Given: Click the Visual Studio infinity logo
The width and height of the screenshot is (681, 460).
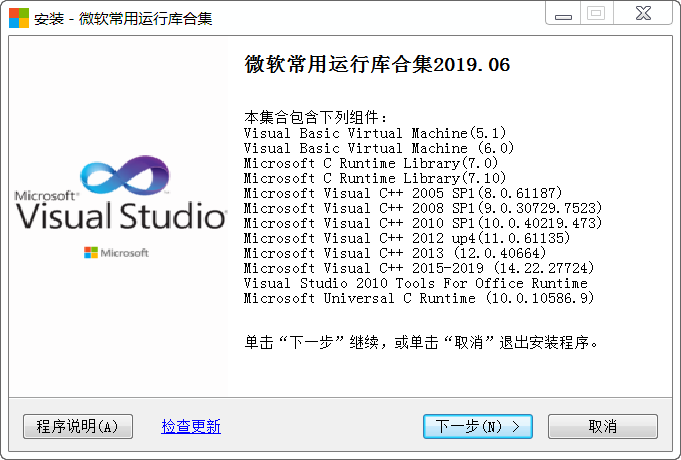Looking at the screenshot, I should pyautogui.click(x=125, y=175).
